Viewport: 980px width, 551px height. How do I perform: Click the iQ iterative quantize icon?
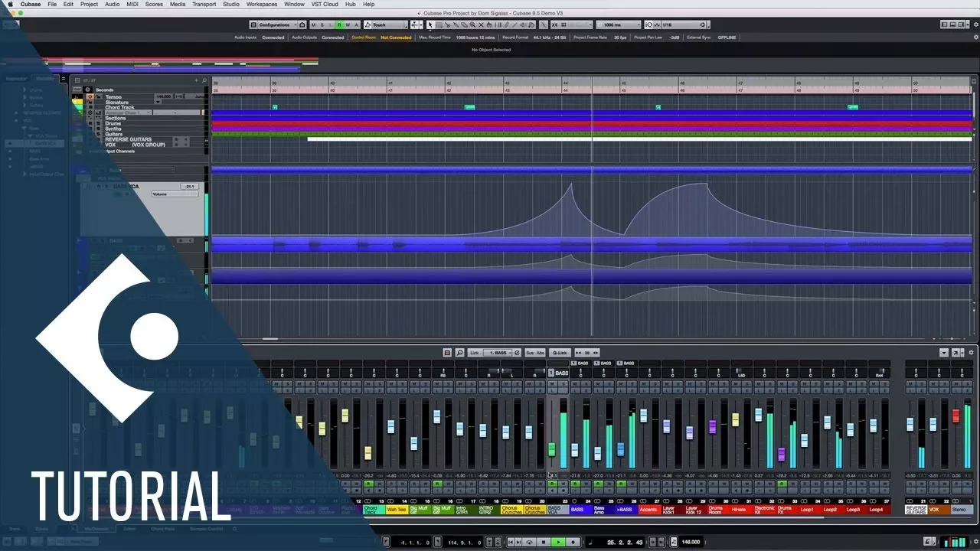(648, 24)
